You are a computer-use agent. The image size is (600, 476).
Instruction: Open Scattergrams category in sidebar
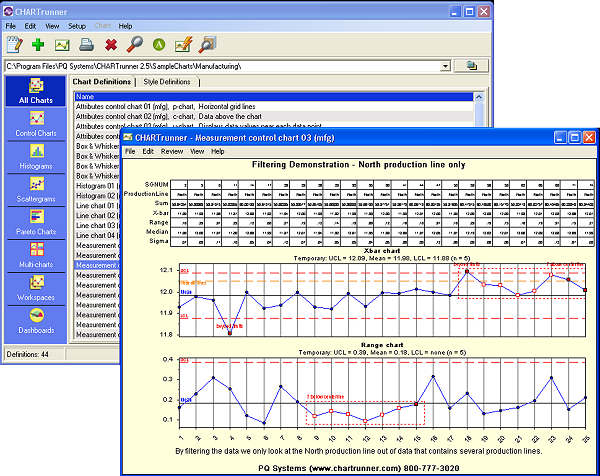[36, 190]
